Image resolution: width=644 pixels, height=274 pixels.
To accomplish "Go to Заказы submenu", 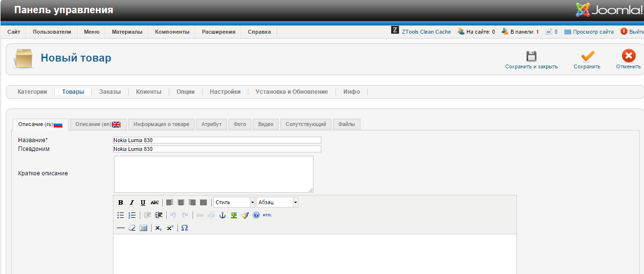I will point(110,92).
